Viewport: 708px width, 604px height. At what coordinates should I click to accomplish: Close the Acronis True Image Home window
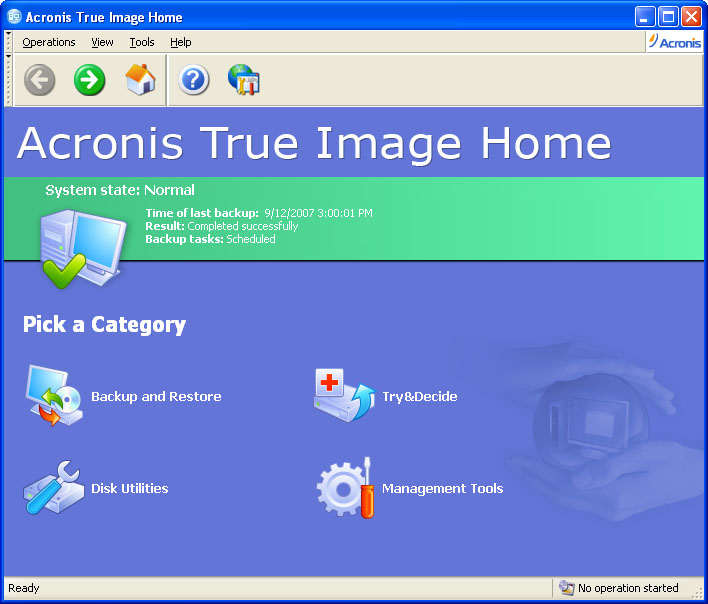[691, 17]
